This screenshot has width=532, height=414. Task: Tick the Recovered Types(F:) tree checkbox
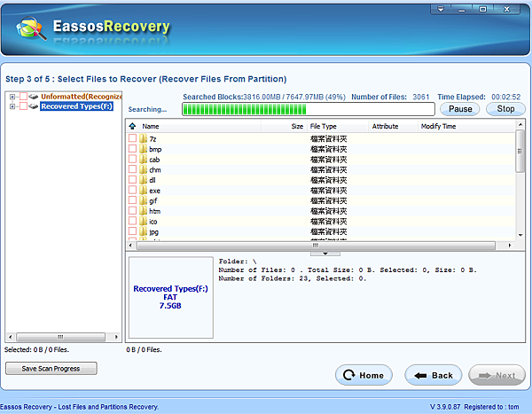[x=23, y=106]
